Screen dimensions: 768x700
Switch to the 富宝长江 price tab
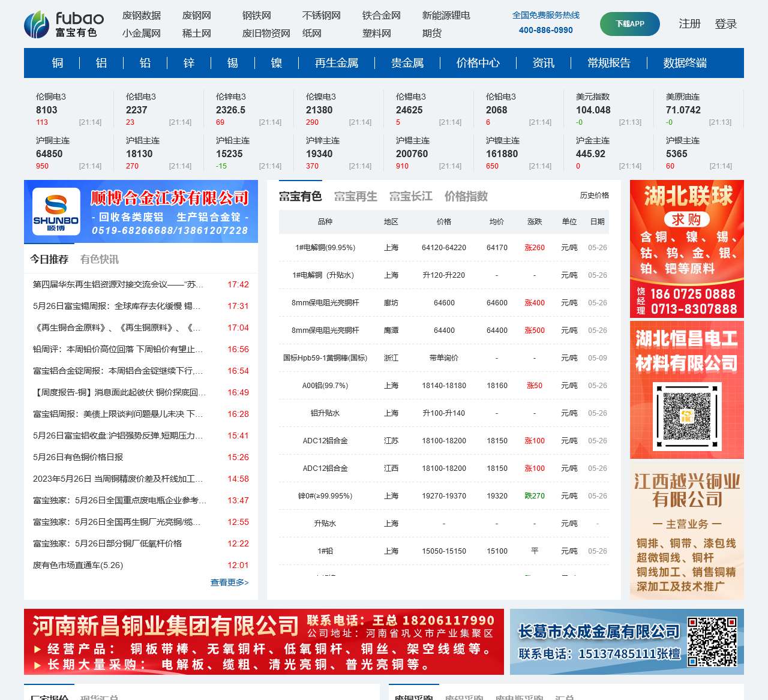(411, 196)
